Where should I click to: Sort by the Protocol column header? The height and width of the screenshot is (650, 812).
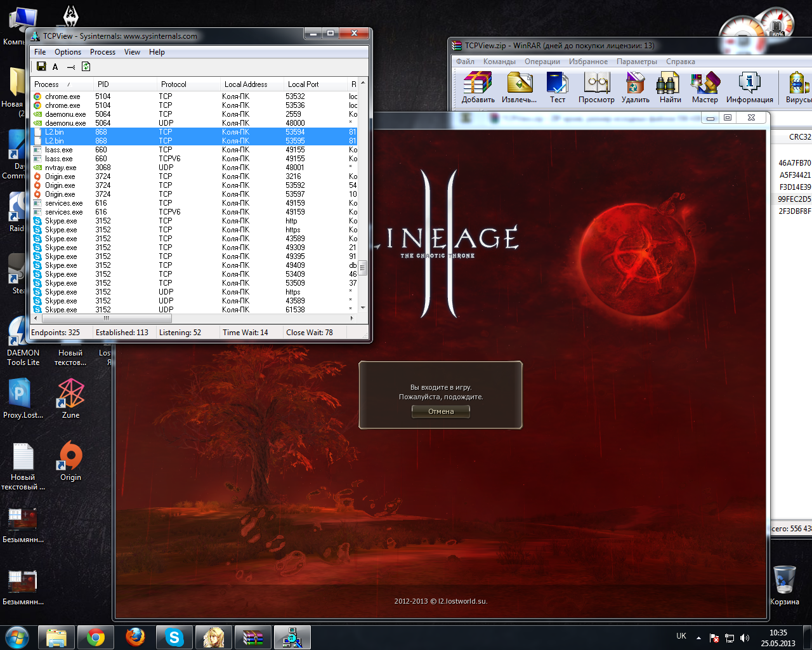[x=189, y=84]
